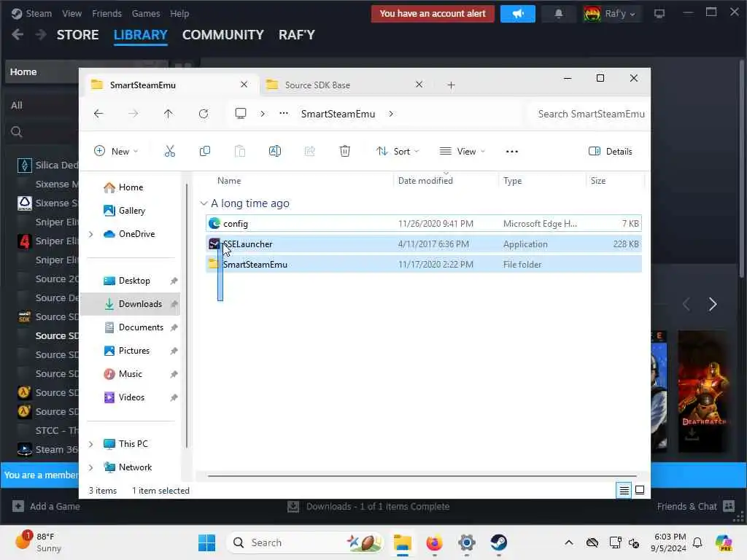Select the SmartSteamEmu folder
Image resolution: width=747 pixels, height=560 pixels.
(424, 264)
